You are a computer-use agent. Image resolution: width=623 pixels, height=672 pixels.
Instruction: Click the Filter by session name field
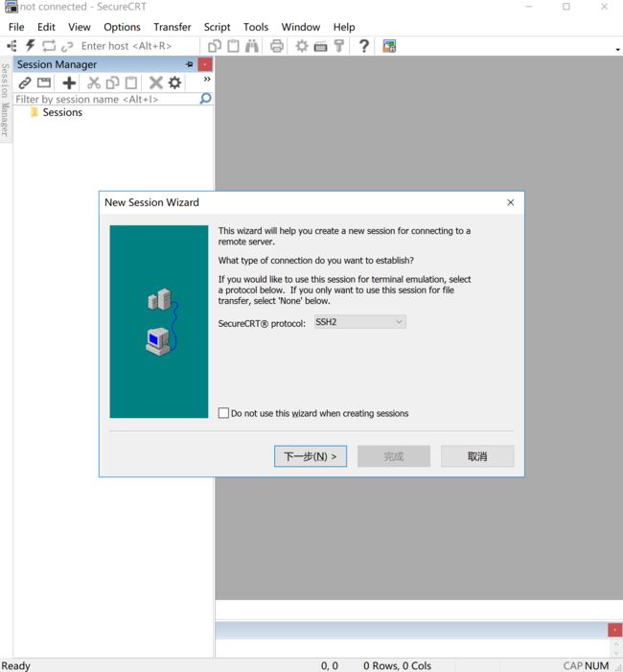coord(107,99)
